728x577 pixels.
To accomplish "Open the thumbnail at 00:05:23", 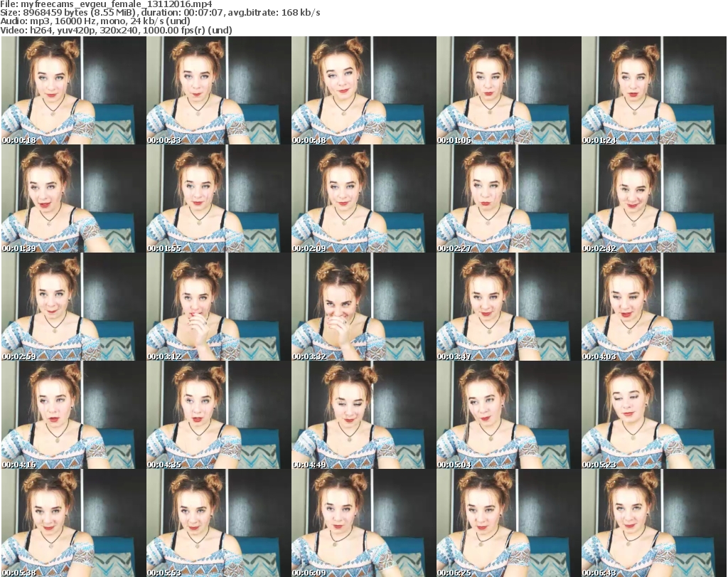I will click(x=653, y=416).
